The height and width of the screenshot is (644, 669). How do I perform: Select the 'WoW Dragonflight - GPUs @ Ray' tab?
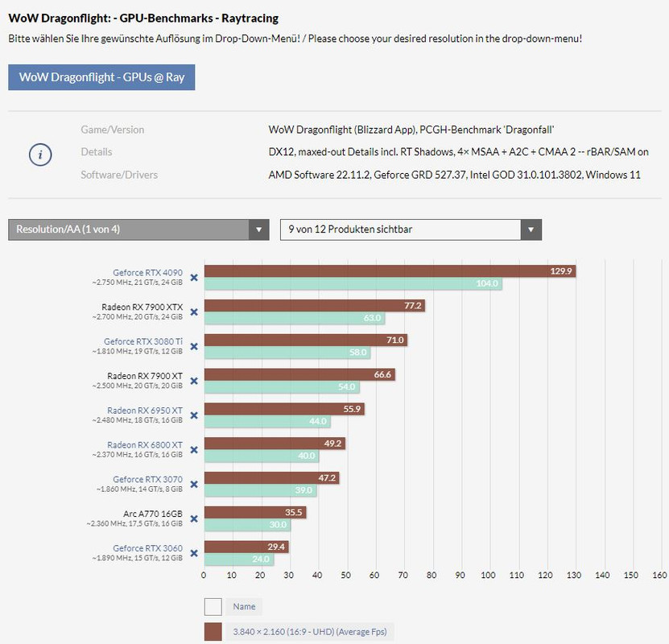click(101, 77)
